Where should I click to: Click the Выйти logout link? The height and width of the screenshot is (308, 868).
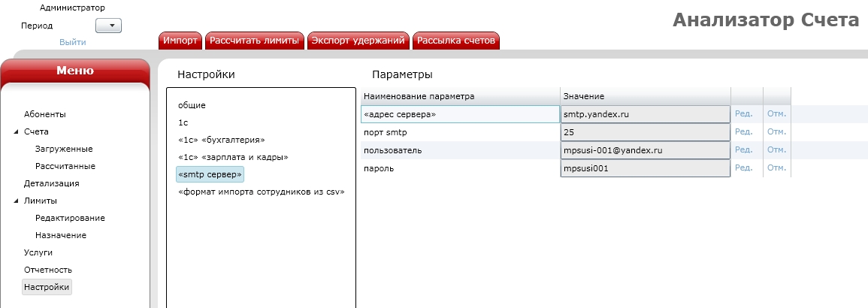click(x=72, y=42)
